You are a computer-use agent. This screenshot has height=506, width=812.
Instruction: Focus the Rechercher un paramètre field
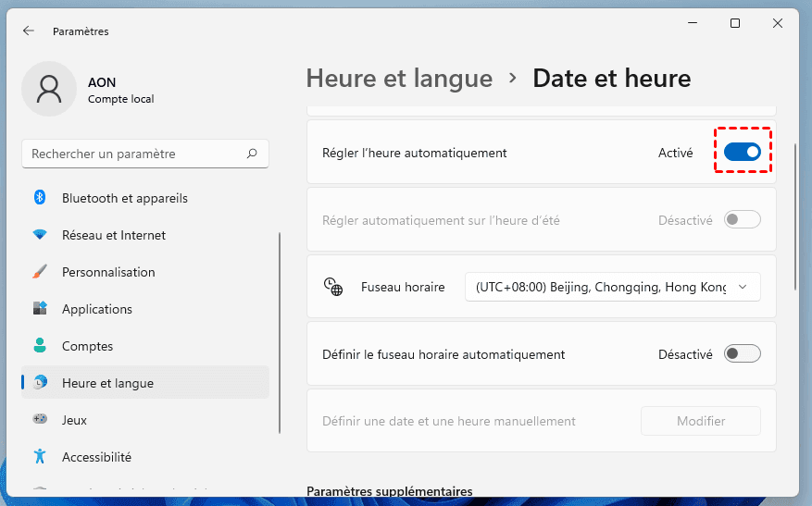tap(145, 154)
